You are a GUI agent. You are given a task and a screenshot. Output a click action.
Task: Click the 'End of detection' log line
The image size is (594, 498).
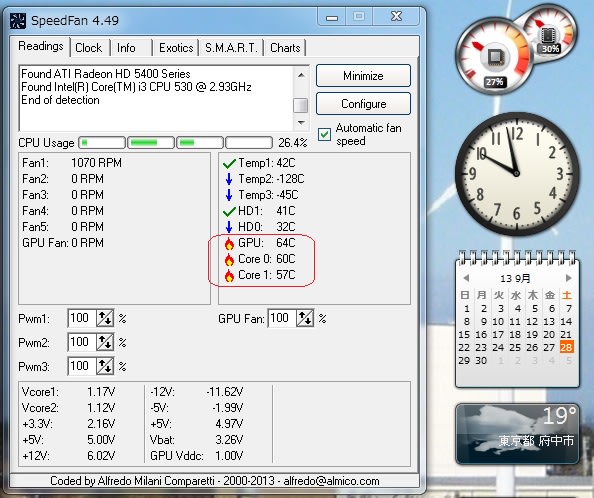click(x=60, y=100)
